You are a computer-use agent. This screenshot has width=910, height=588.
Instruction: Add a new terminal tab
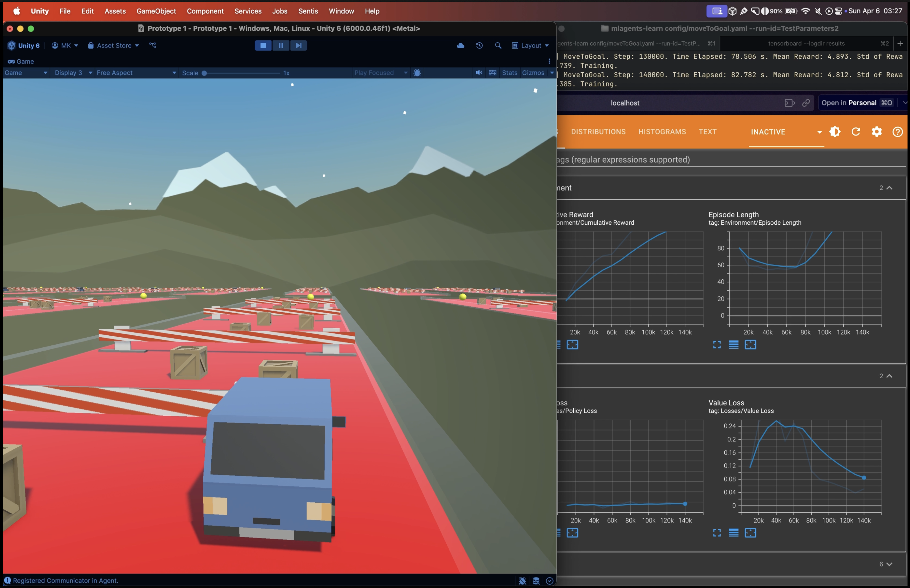(x=900, y=44)
